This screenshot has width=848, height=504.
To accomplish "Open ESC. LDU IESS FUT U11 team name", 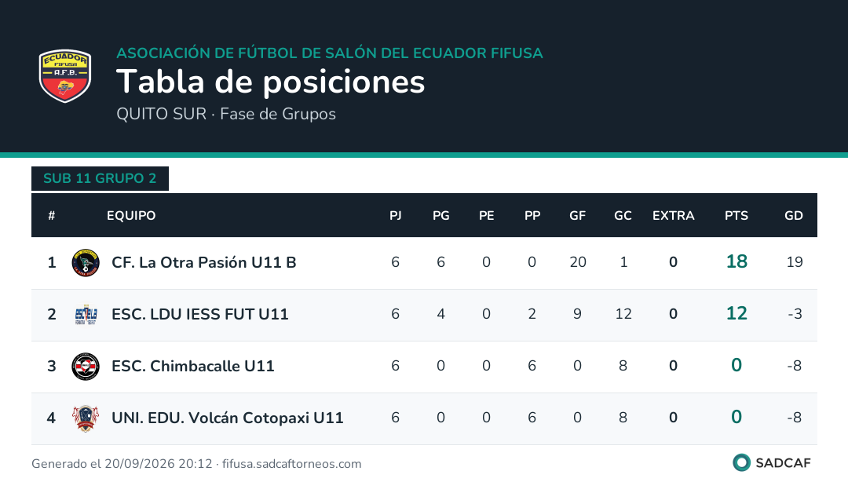I will tap(200, 314).
